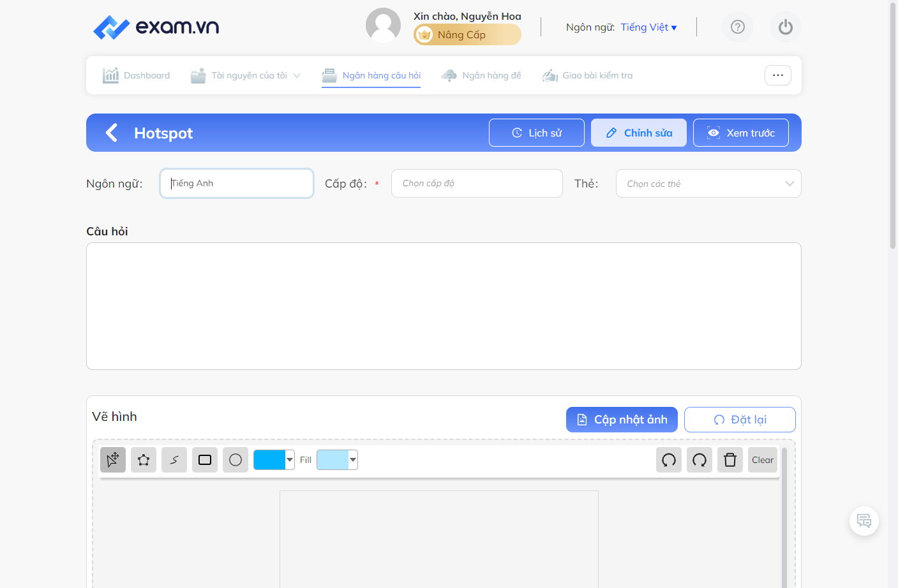This screenshot has height=588, width=898.
Task: Open the Chọn các thẻ tags dropdown
Action: pos(708,183)
